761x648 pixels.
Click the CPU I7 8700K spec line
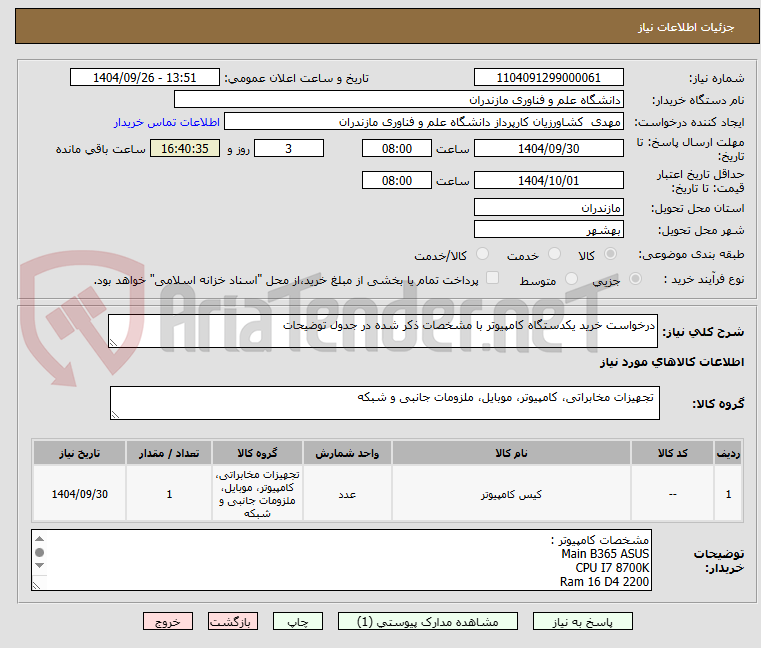pyautogui.click(x=612, y=567)
